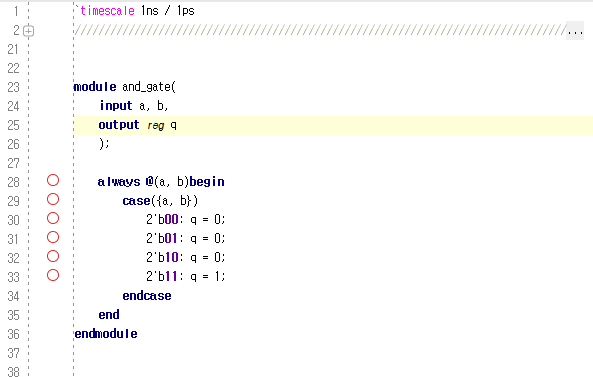Toggle breakpoint circle on line 29
593x377 pixels.
(x=53, y=199)
